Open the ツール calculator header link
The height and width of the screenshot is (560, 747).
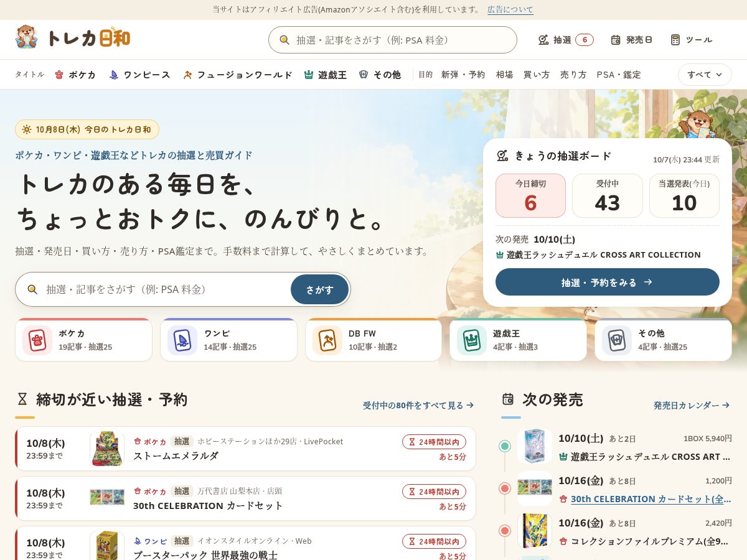(x=691, y=40)
